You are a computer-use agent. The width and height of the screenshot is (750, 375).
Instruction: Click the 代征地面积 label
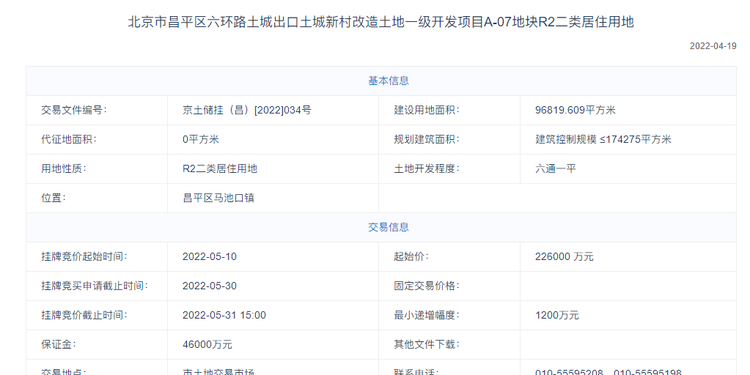tap(69, 140)
